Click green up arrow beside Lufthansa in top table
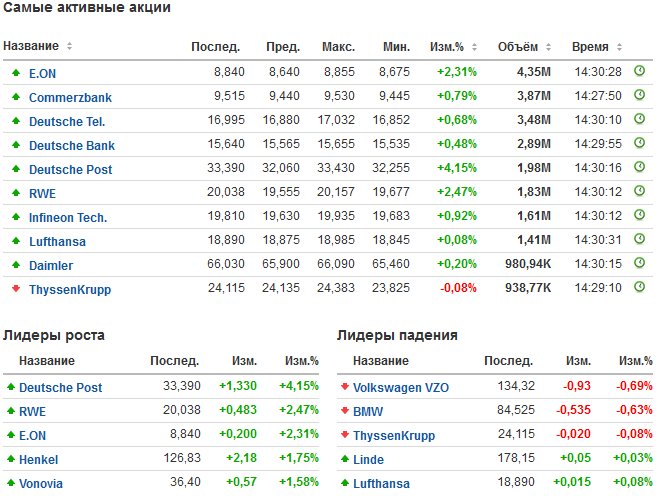 coord(15,241)
